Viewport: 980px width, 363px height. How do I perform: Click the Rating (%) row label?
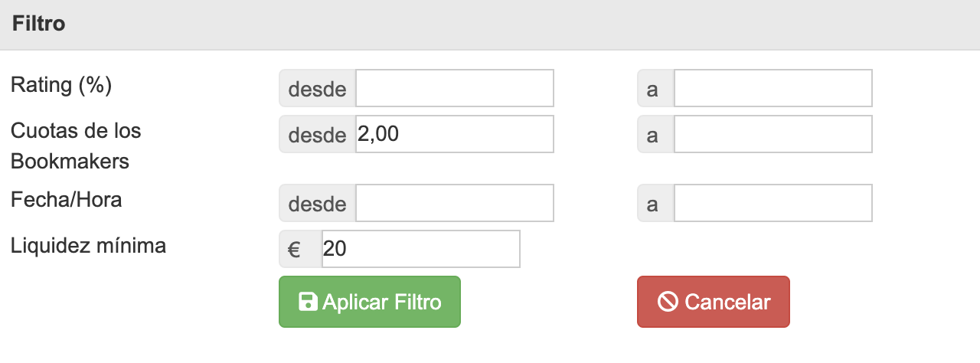61,85
